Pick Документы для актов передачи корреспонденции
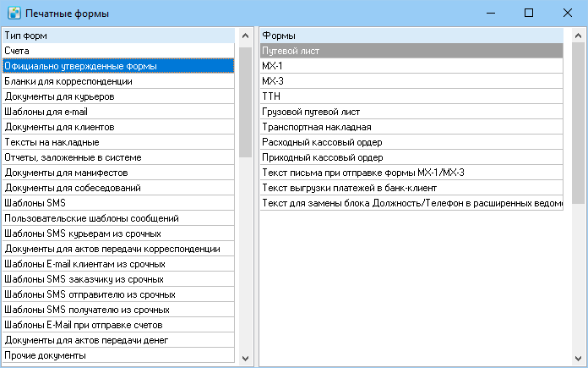Image resolution: width=588 pixels, height=368 pixels. tap(118, 249)
